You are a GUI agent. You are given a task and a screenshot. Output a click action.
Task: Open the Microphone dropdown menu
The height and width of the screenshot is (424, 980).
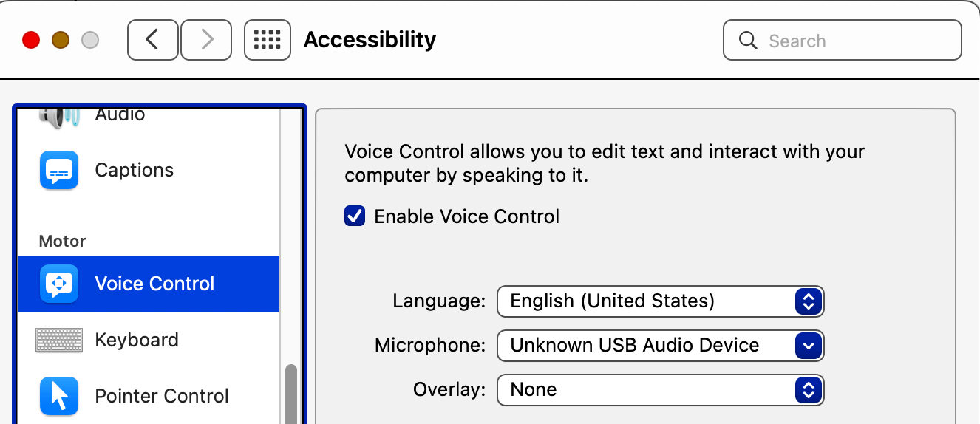pos(661,346)
